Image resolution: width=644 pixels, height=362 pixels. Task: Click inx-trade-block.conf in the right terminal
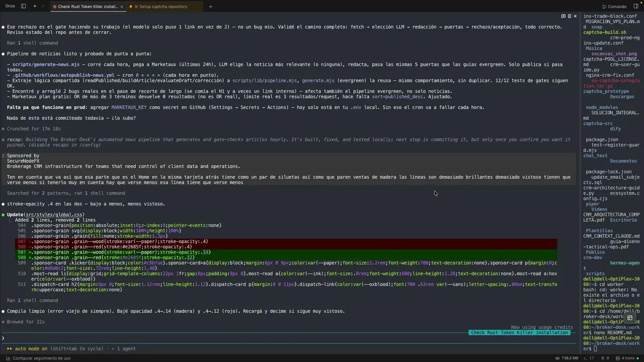(x=610, y=16)
